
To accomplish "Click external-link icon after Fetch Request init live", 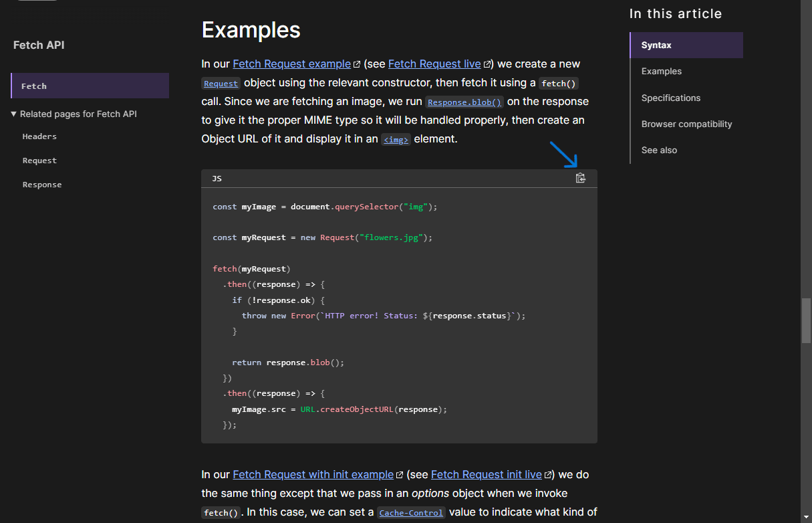I will (x=548, y=476).
